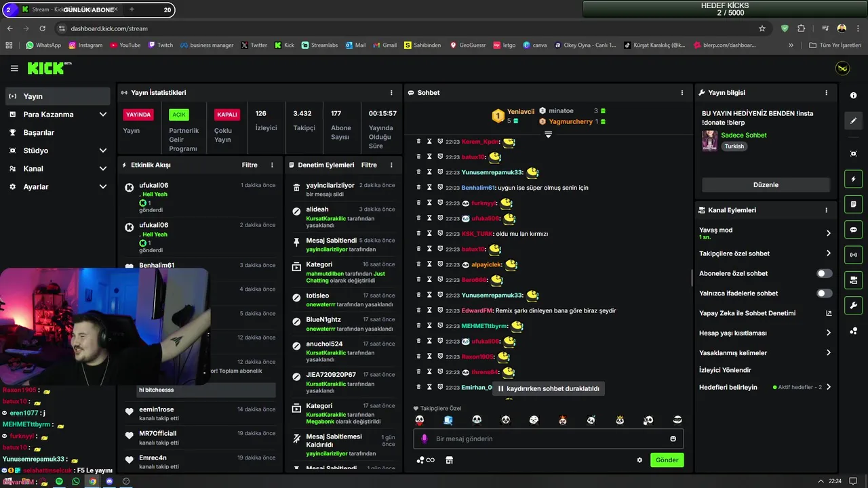The height and width of the screenshot is (488, 868).
Task: Open Kanal Eylemleri three-dot options
Action: [x=826, y=210]
